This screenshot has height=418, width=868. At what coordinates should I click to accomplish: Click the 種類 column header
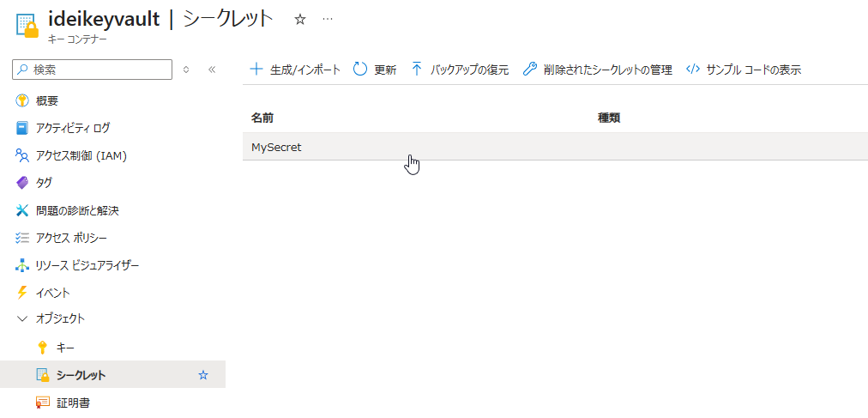[x=609, y=118]
